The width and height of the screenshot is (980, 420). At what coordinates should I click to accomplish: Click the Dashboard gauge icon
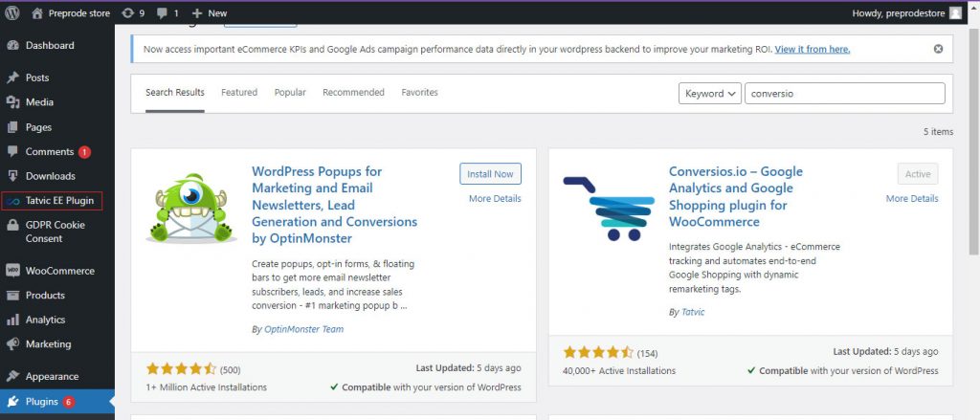click(12, 46)
